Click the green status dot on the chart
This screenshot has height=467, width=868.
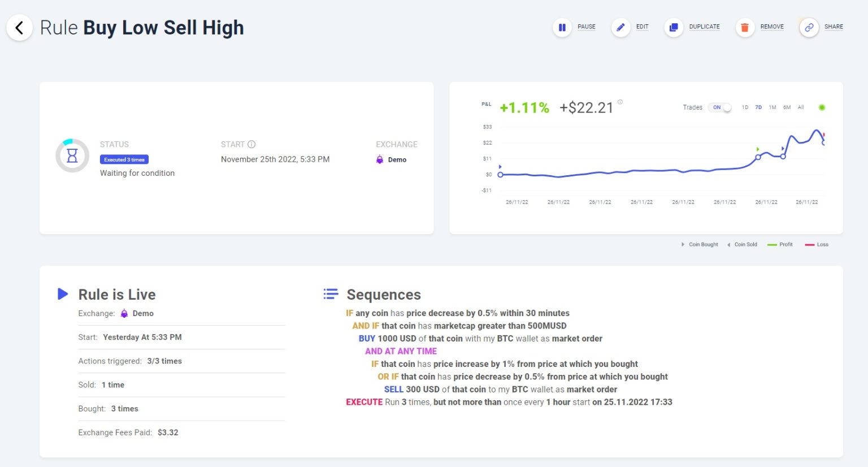822,107
